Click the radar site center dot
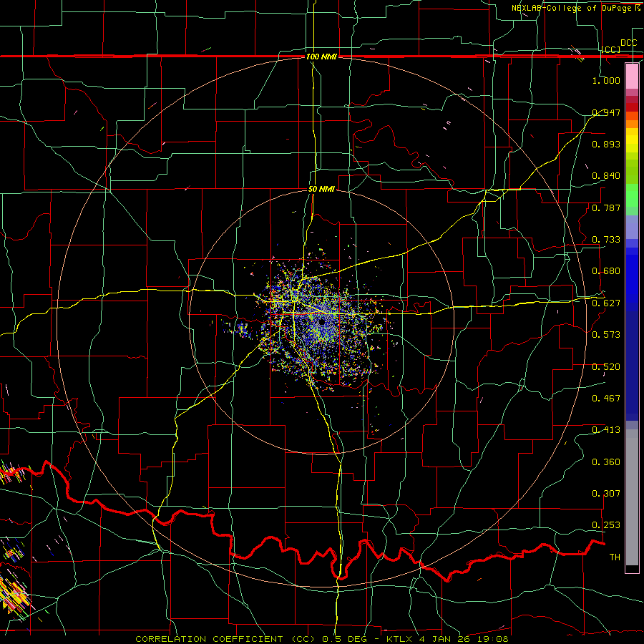The width and height of the screenshot is (644, 644). 321,323
